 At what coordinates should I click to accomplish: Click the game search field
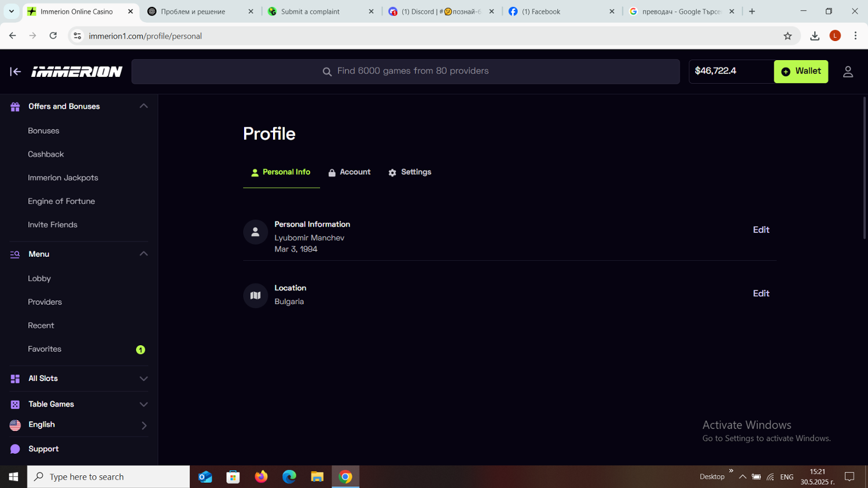pyautogui.click(x=405, y=72)
